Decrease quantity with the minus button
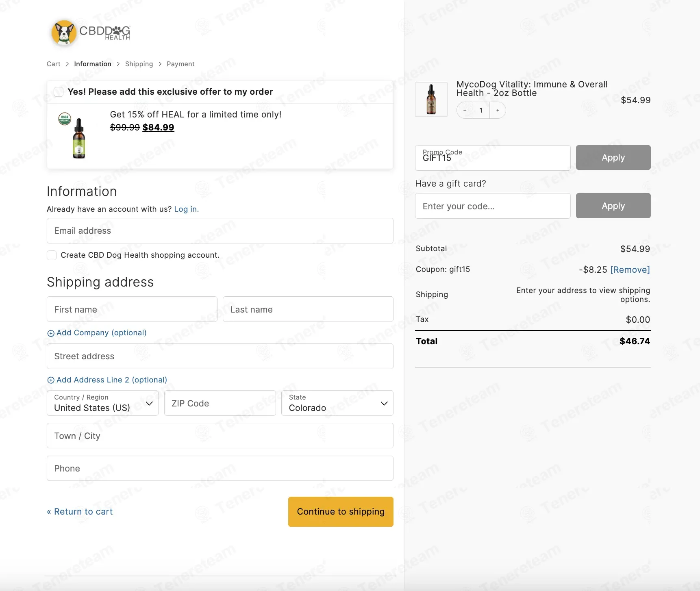The image size is (700, 591). coord(465,110)
